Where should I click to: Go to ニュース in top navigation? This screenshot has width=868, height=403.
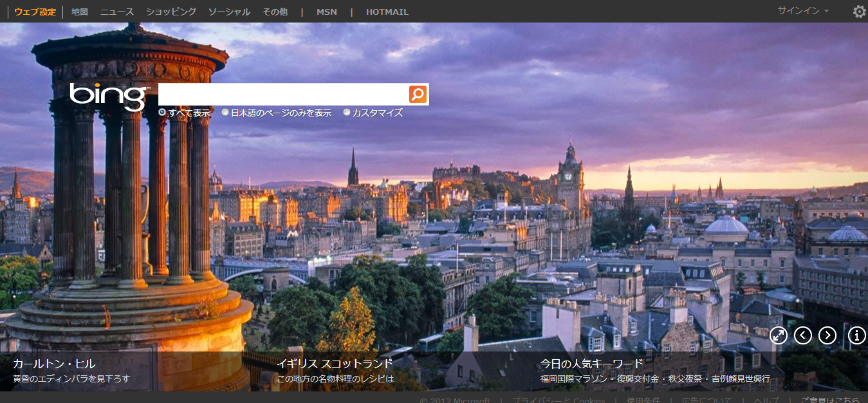point(116,12)
